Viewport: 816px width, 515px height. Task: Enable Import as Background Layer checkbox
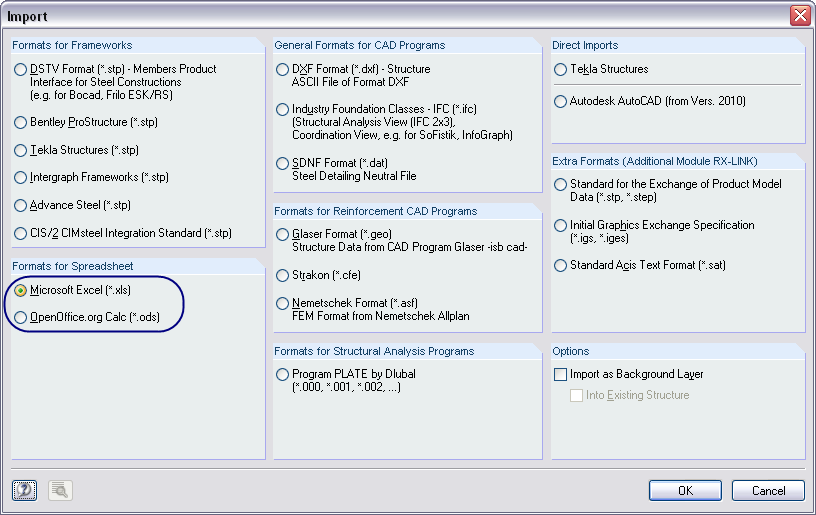click(x=560, y=375)
